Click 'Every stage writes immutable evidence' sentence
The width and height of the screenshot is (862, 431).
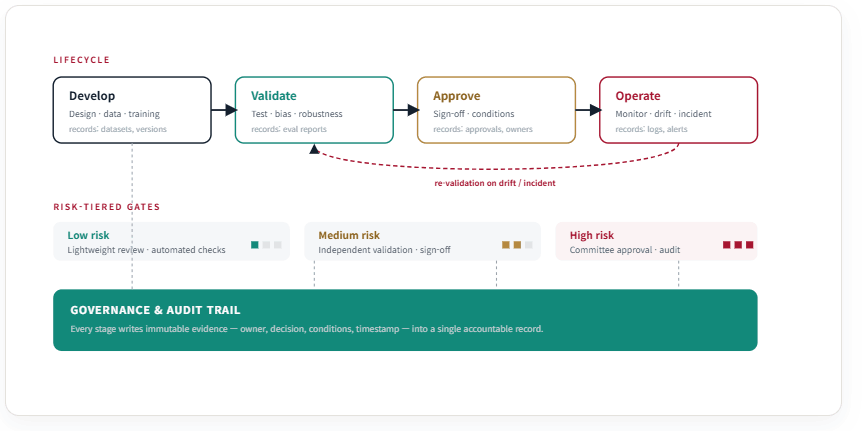coord(307,329)
